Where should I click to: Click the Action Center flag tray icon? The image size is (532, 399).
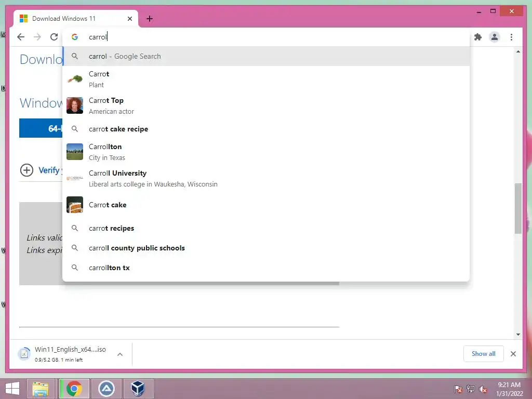coord(458,389)
